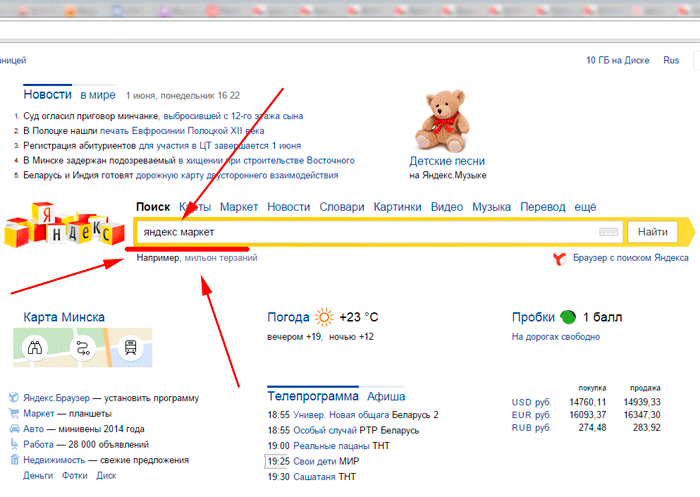Screen dimensions: 700x497
Task: Click the Авто car icon
Action: [14, 429]
